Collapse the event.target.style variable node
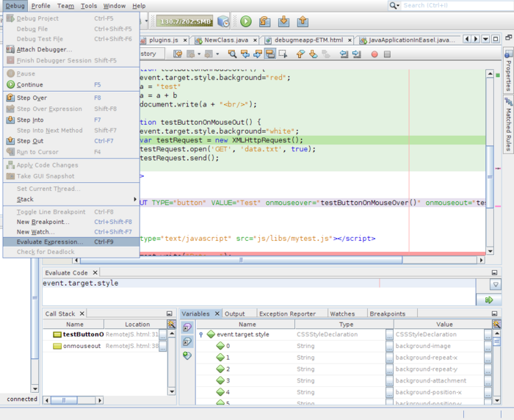The width and height of the screenshot is (514, 420). 201,334
